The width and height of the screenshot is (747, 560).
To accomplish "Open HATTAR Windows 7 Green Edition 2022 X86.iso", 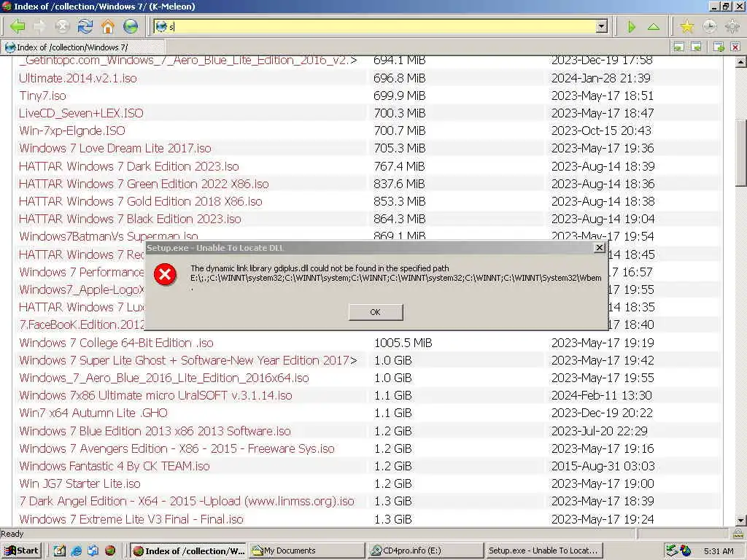I will [x=144, y=184].
